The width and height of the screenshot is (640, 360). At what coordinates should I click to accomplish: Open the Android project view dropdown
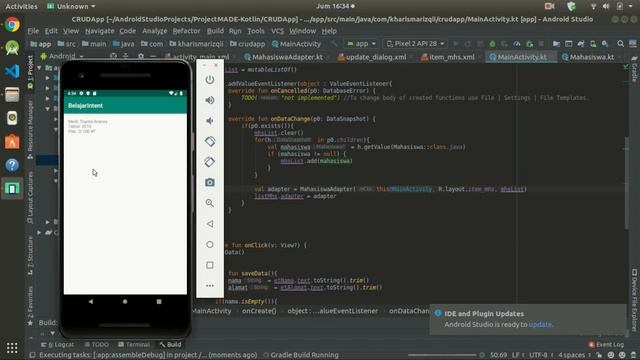point(62,56)
